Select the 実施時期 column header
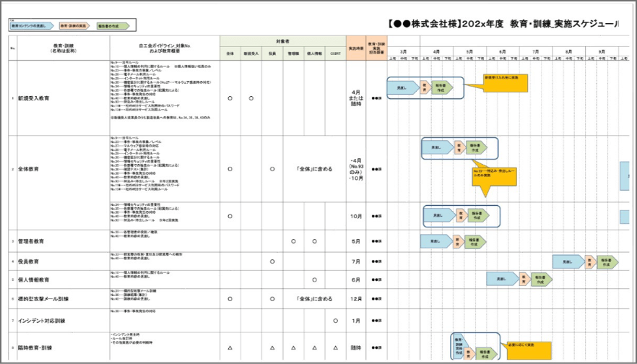This screenshot has height=364, width=637. coord(355,48)
